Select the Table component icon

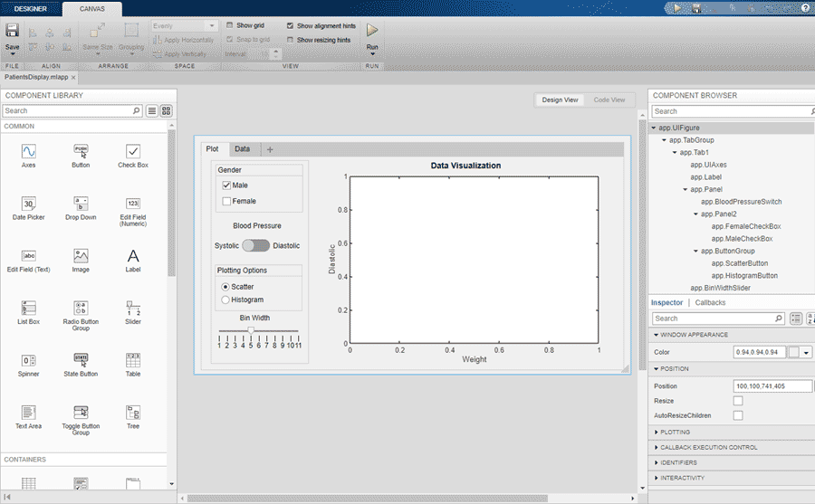pos(133,360)
